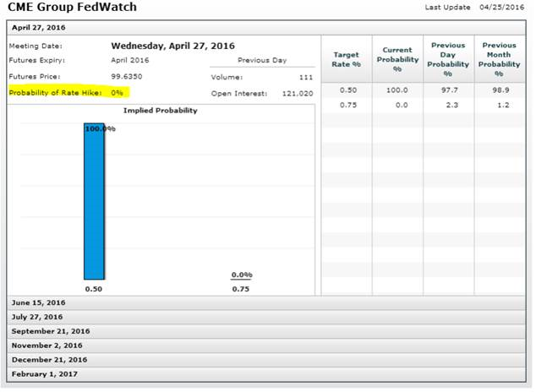
Task: Select the December 21, 2016 meeting row
Action: (48, 360)
